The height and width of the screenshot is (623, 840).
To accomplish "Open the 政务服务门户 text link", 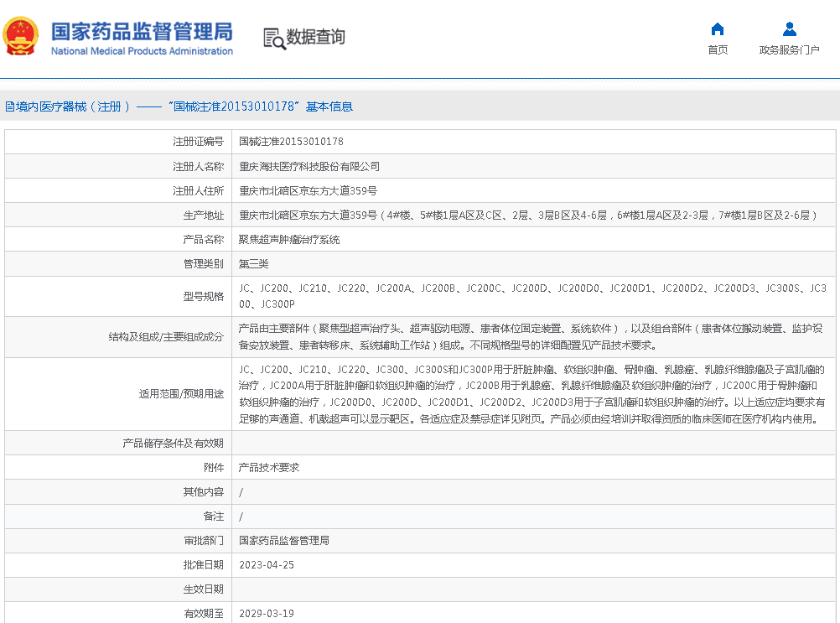I will pyautogui.click(x=789, y=50).
